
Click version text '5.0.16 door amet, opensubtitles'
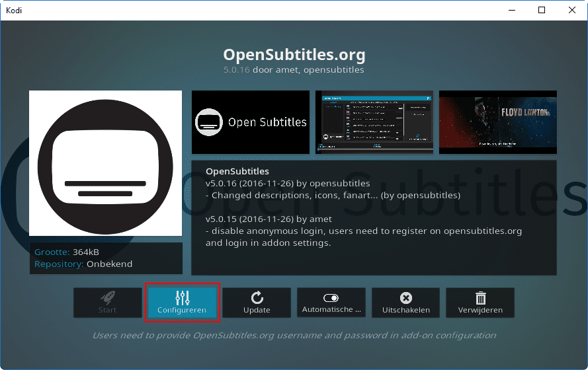click(x=294, y=69)
